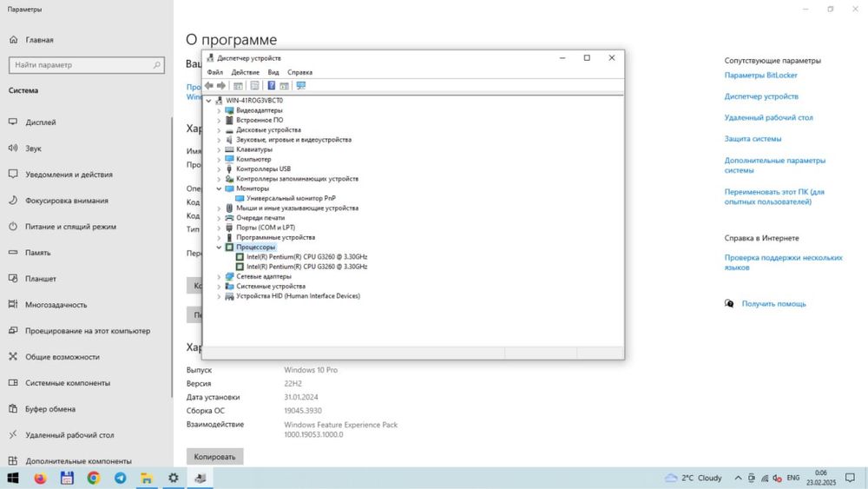
Task: Select the Очереди печати printer icon
Action: (229, 218)
